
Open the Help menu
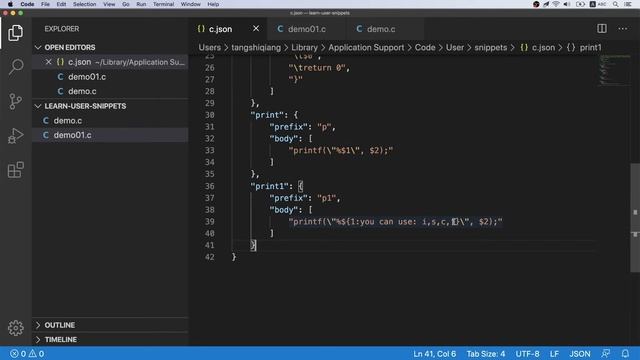[213, 4]
